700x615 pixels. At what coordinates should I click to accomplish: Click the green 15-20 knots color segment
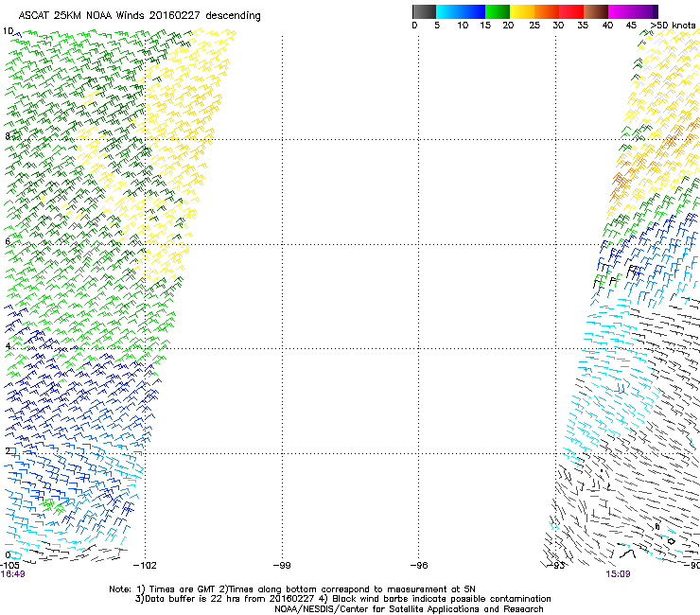[498, 11]
